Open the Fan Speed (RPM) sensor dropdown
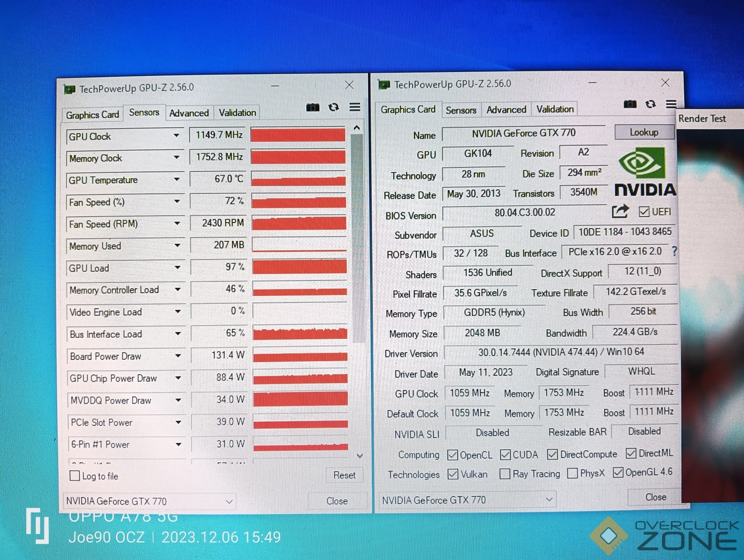The image size is (744, 560). coord(177,224)
